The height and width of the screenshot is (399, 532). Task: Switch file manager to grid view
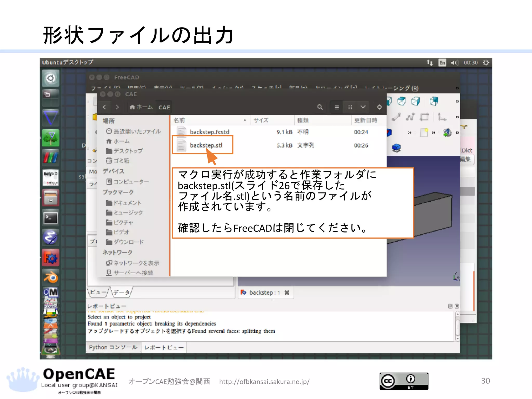(x=350, y=107)
